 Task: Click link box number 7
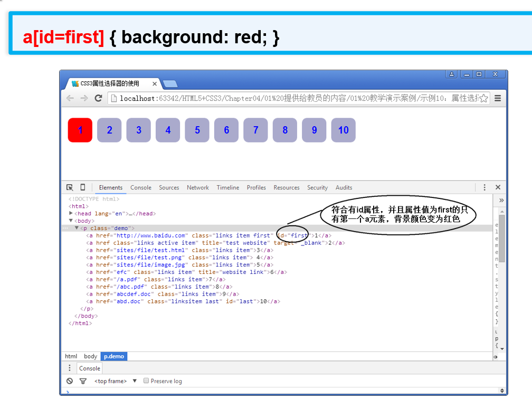(x=256, y=130)
